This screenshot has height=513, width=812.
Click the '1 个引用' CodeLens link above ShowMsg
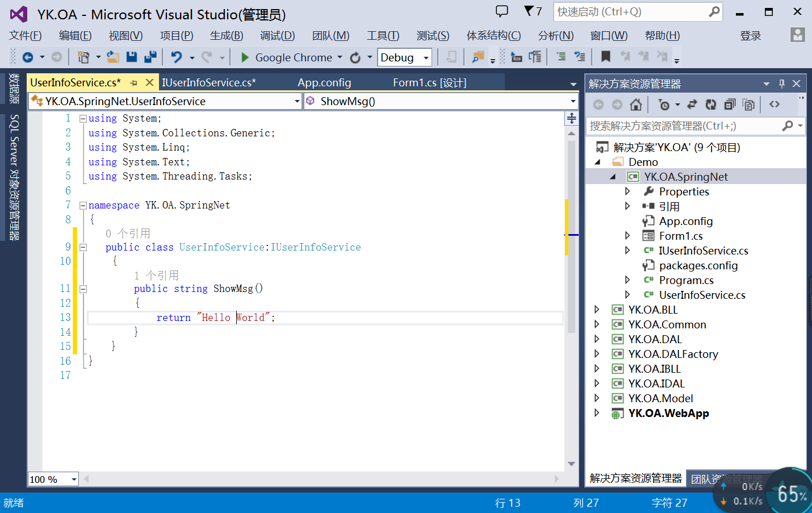coord(157,276)
